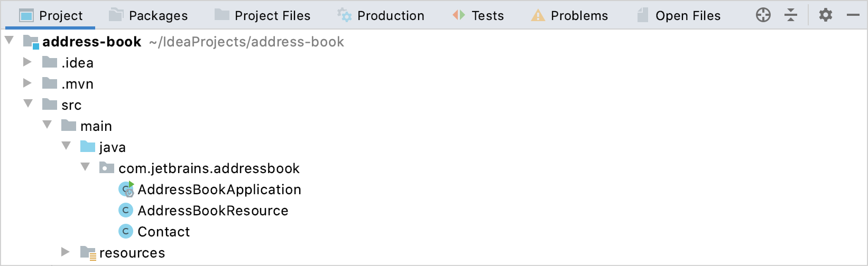
Task: Select the .mvn tree row
Action: (434, 84)
